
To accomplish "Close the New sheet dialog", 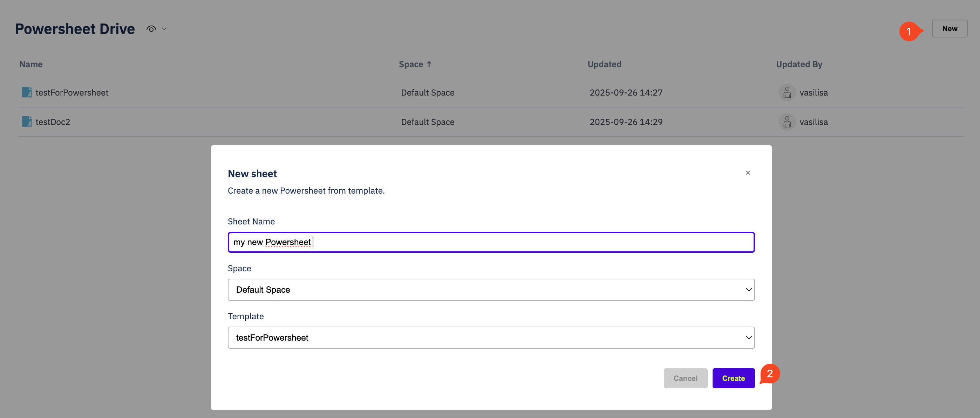I will point(748,173).
